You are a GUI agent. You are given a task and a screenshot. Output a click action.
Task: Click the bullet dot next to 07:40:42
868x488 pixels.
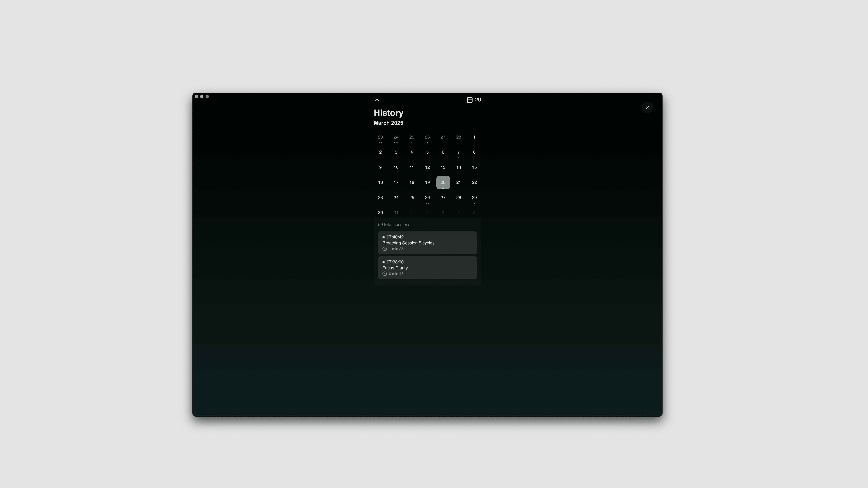pyautogui.click(x=383, y=237)
